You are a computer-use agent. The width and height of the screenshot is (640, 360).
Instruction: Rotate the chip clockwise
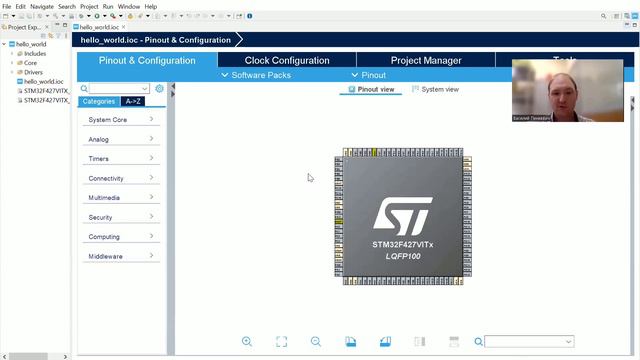point(350,341)
